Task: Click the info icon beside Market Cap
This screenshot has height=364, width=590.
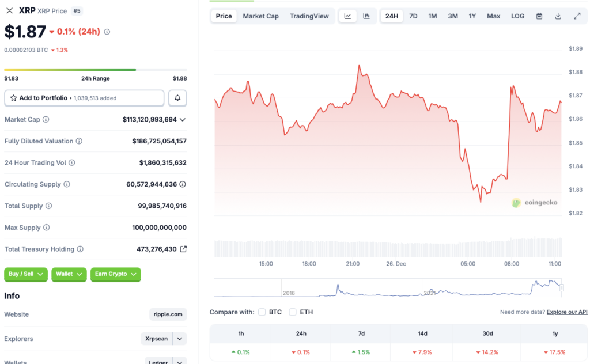Action: pyautogui.click(x=47, y=120)
